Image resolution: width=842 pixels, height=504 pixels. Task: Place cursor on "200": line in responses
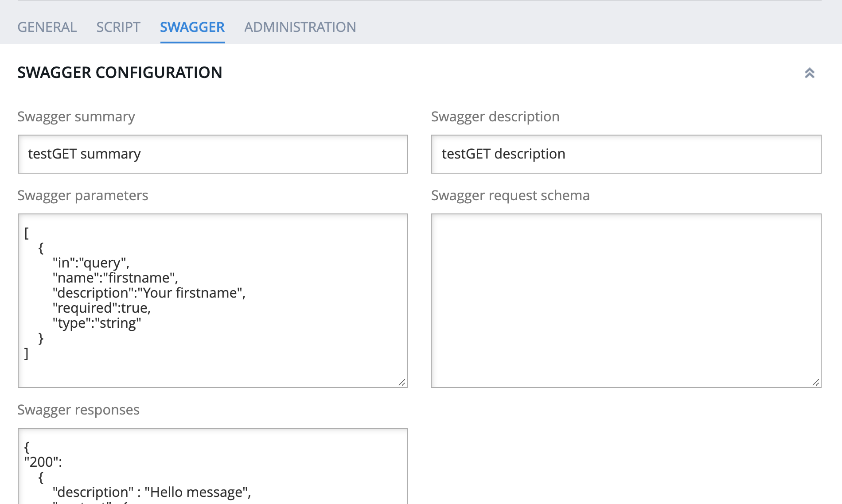click(43, 462)
